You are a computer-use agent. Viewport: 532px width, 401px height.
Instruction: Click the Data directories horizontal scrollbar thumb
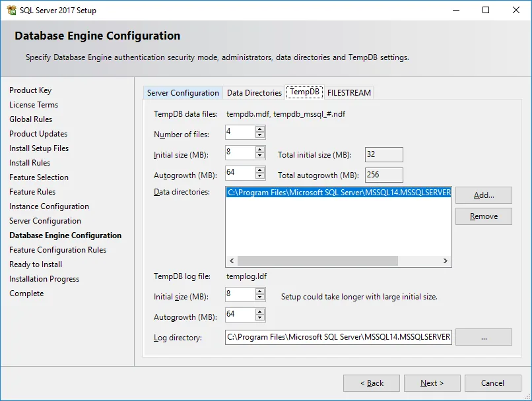pyautogui.click(x=317, y=261)
